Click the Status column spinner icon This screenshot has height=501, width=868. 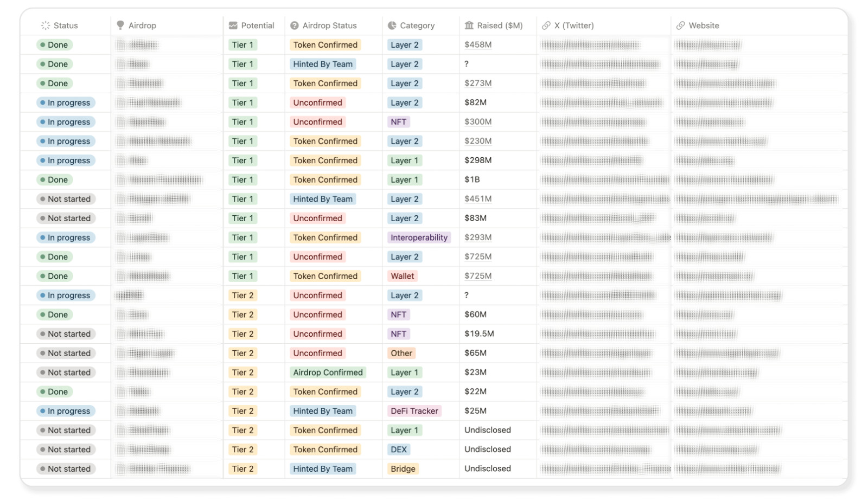[x=46, y=25]
